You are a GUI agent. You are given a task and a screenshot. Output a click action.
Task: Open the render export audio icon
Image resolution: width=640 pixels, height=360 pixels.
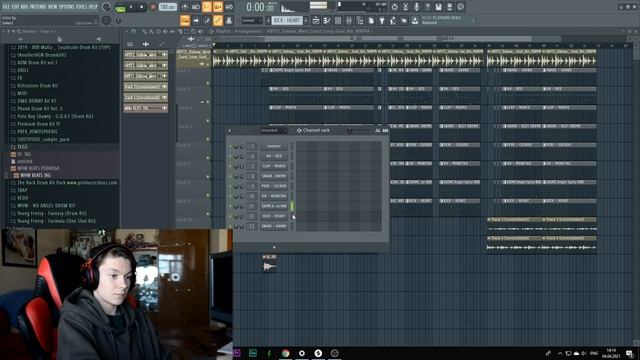coord(449,7)
